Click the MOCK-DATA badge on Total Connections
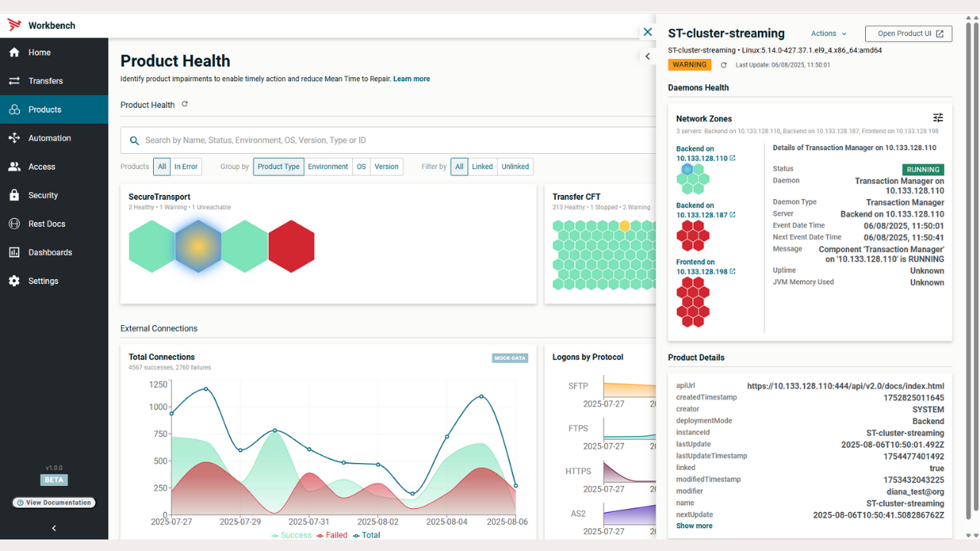 tap(510, 358)
